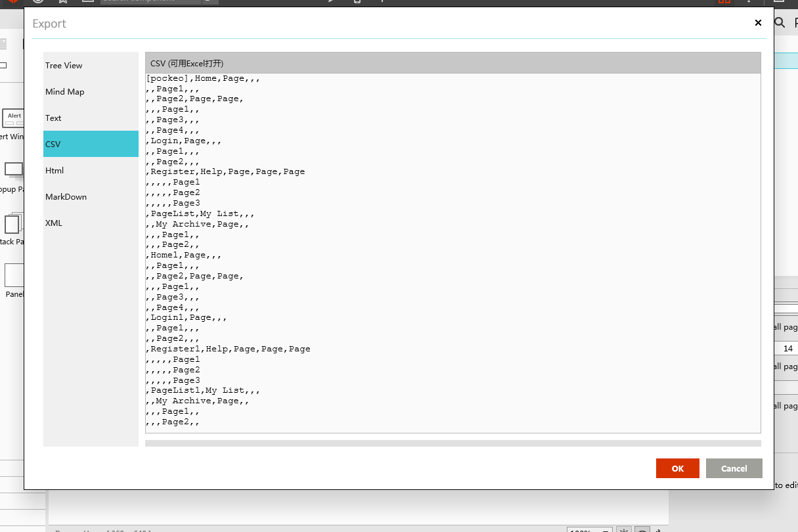798x532 pixels.
Task: Select the CSV export tab
Action: (x=91, y=144)
